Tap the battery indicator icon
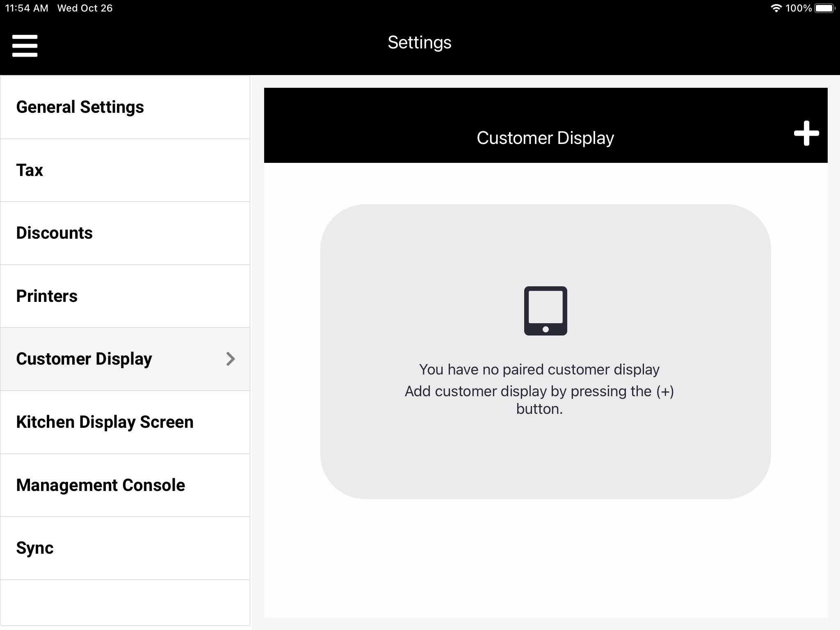Screen dimensions: 840x630 824,8
